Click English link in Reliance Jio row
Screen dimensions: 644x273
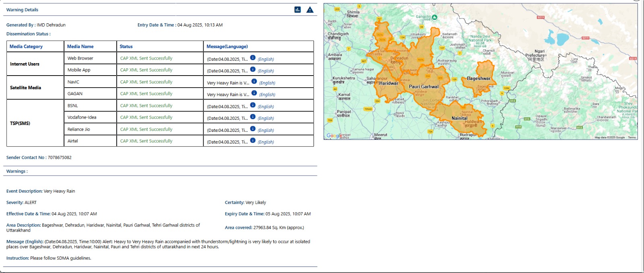coord(266,130)
